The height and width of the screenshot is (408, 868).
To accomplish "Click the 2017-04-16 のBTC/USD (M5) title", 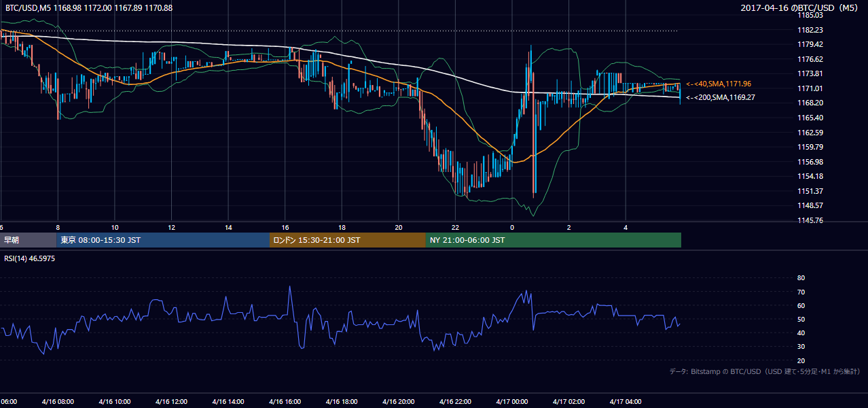I will [x=801, y=7].
